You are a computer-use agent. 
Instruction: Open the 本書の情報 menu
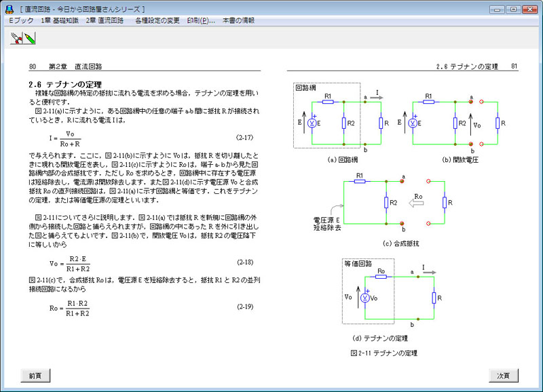(x=238, y=20)
